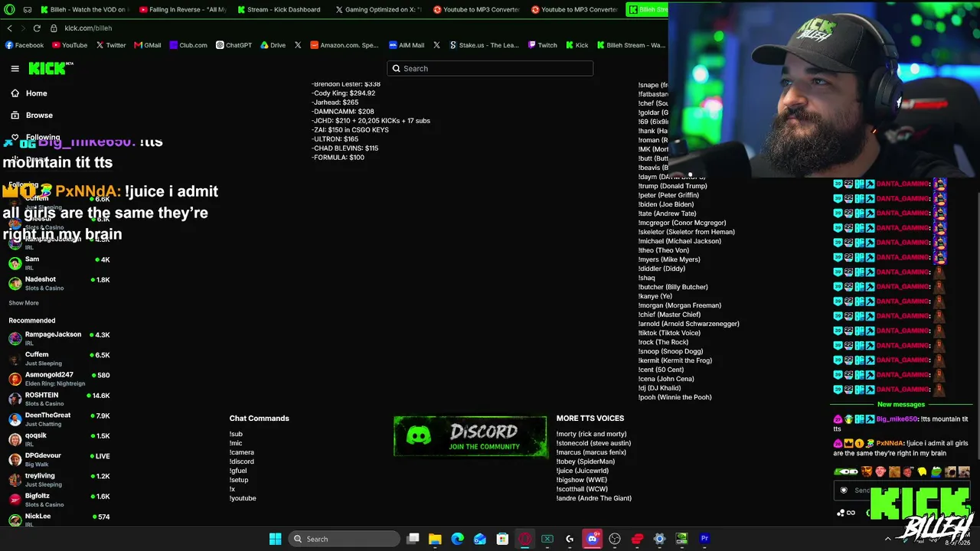Open the treyliving channel avatar
Screen dimensions: 980x551
click(x=15, y=480)
